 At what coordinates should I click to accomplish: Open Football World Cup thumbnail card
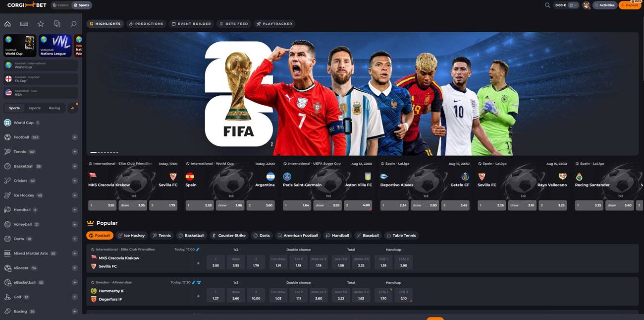(x=20, y=46)
